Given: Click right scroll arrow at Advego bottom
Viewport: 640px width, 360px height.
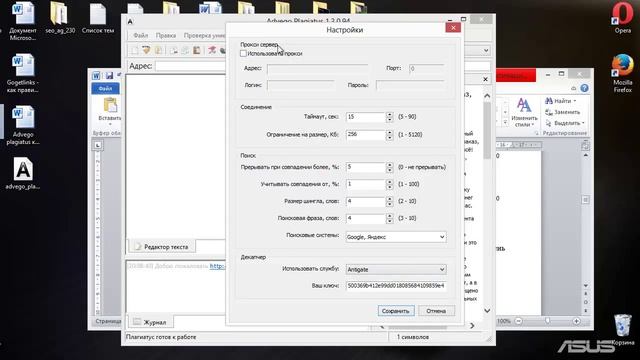Looking at the screenshot, I should click(472, 326).
